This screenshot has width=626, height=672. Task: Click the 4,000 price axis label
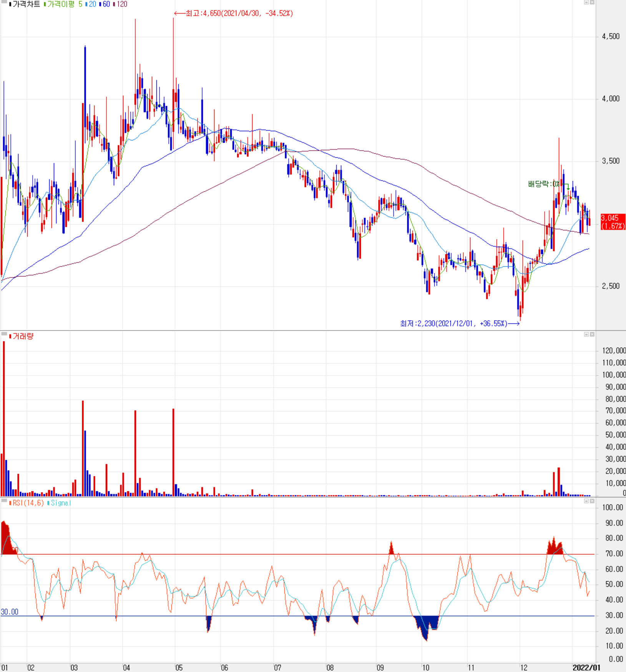[611, 99]
